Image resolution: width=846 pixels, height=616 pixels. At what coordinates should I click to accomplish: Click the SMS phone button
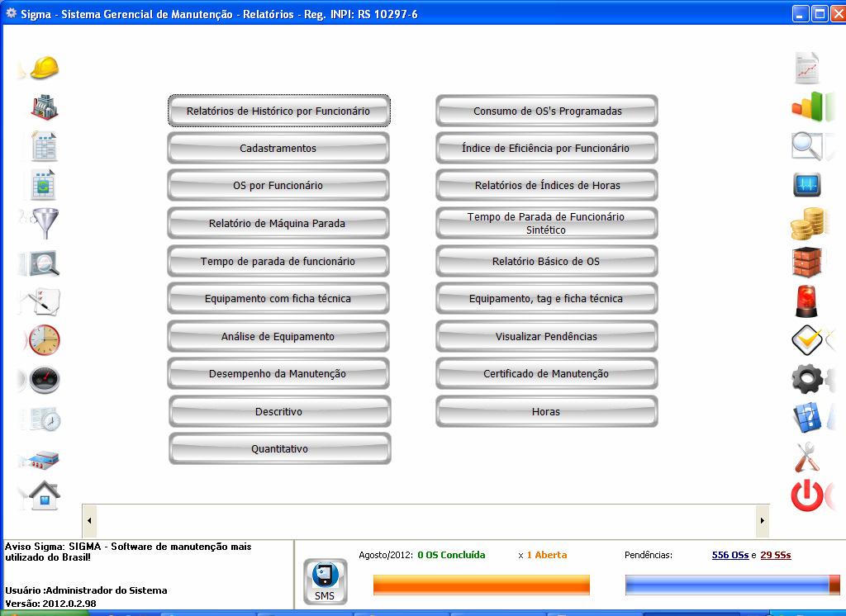point(325,581)
